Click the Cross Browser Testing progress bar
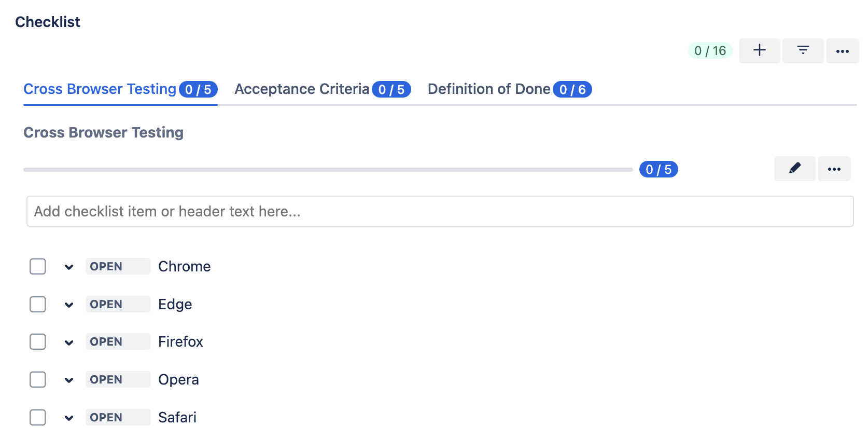868x439 pixels. [328, 170]
